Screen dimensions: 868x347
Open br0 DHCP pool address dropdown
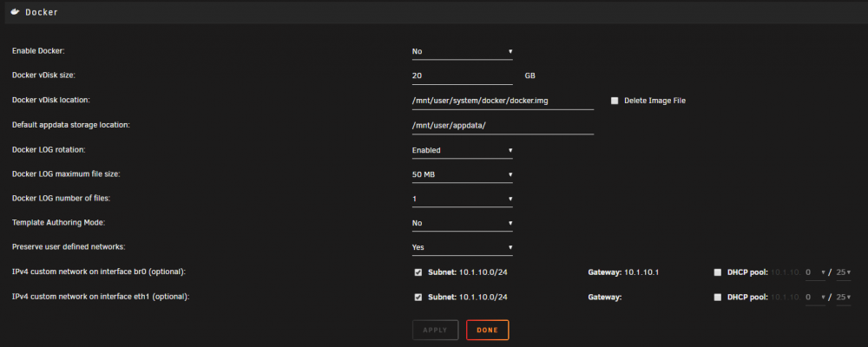pos(815,272)
